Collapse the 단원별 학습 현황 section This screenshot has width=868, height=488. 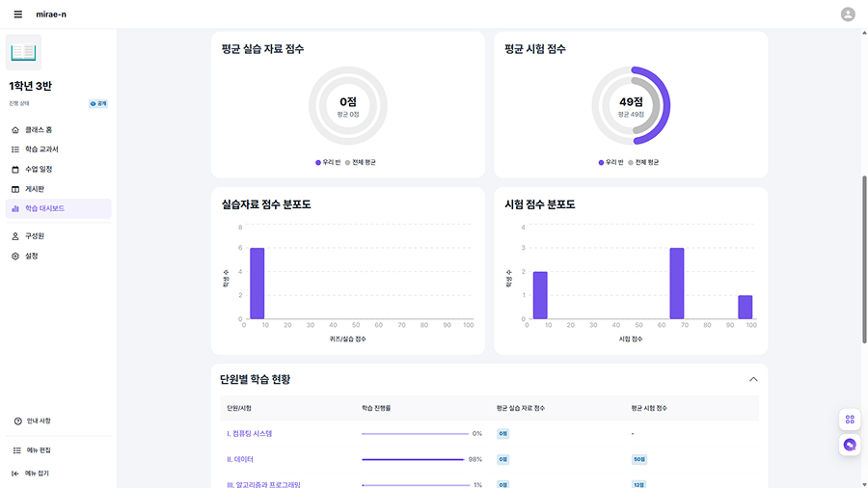753,379
